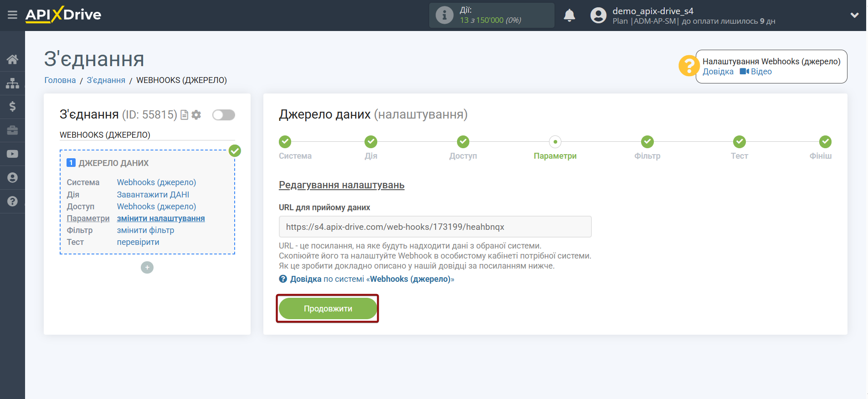Go to home via sidebar house icon
The width and height of the screenshot is (868, 399).
12,59
